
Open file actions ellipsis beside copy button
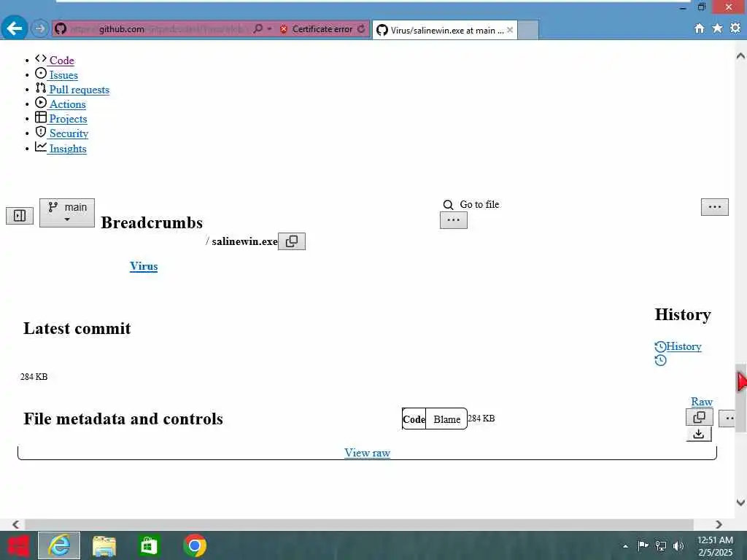click(x=728, y=419)
